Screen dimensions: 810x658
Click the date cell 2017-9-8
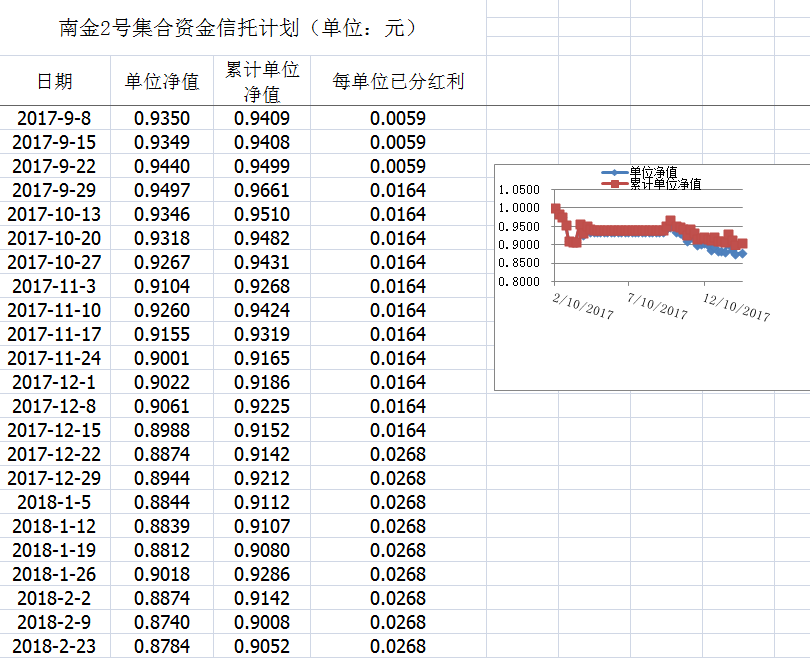54,118
